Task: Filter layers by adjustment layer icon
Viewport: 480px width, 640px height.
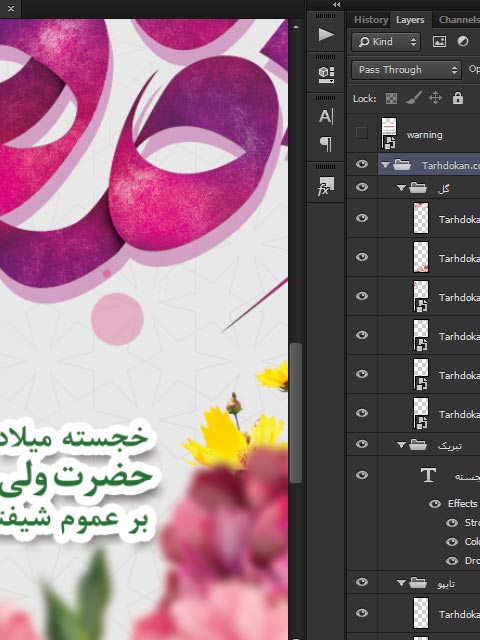Action: pyautogui.click(x=463, y=42)
